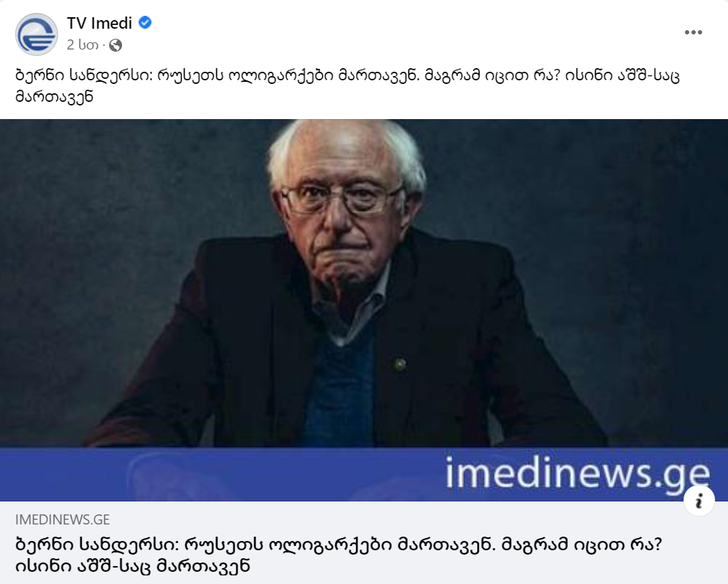This screenshot has width=728, height=584.
Task: Open the IMEDINEWS.GE domain label
Action: click(62, 519)
